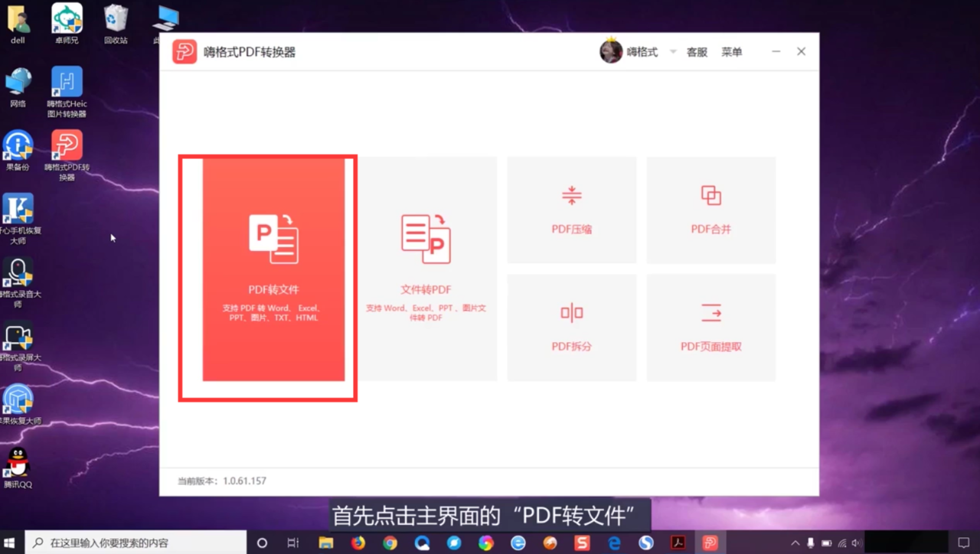Open File Explorer from taskbar
This screenshot has height=554, width=980.
[x=326, y=543]
